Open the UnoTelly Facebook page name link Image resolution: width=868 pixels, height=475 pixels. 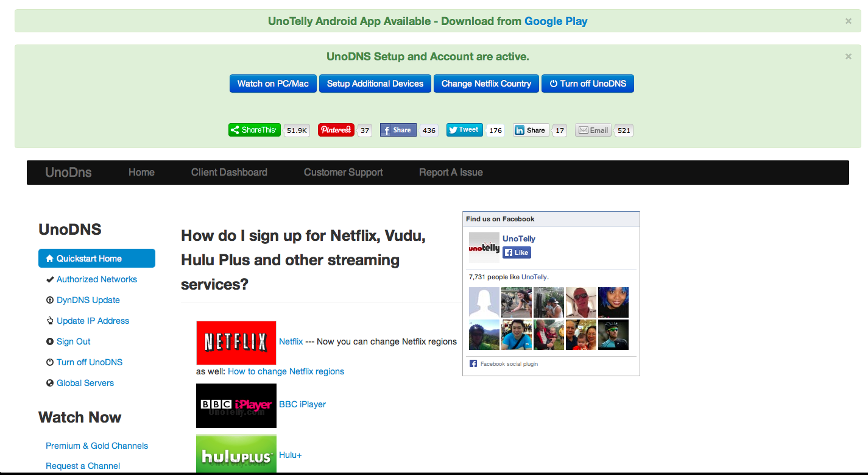(x=519, y=238)
